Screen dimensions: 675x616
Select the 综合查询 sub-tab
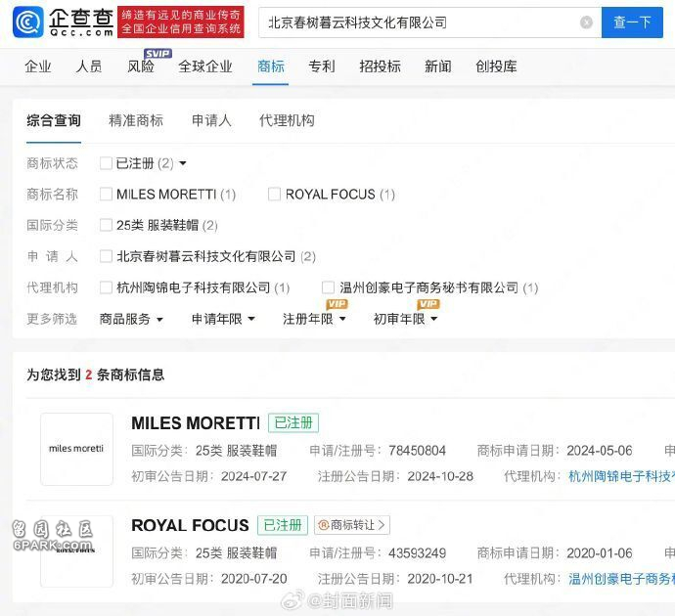click(x=54, y=120)
